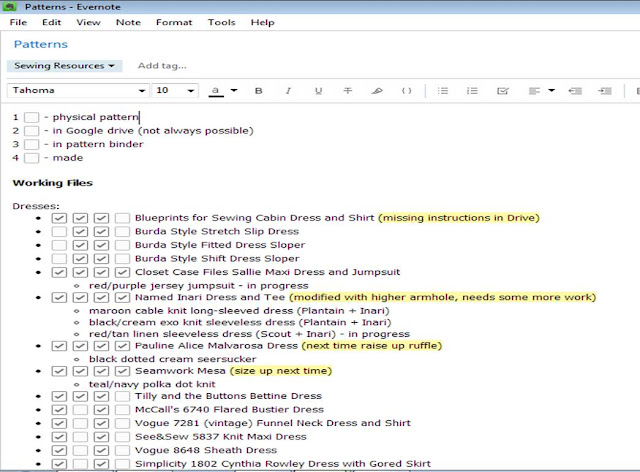Insert a numbered list
This screenshot has width=640, height=472.
(x=472, y=91)
